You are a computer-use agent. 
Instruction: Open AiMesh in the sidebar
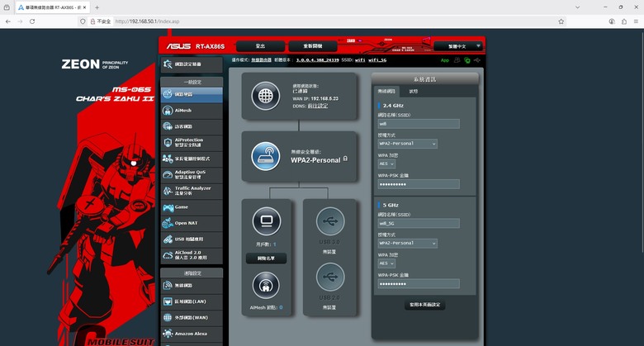coord(192,111)
